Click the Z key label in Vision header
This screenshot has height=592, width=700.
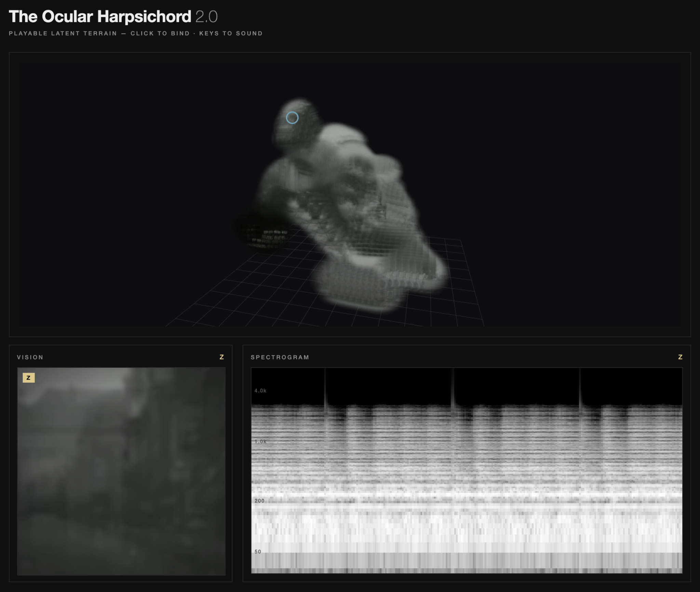[221, 357]
